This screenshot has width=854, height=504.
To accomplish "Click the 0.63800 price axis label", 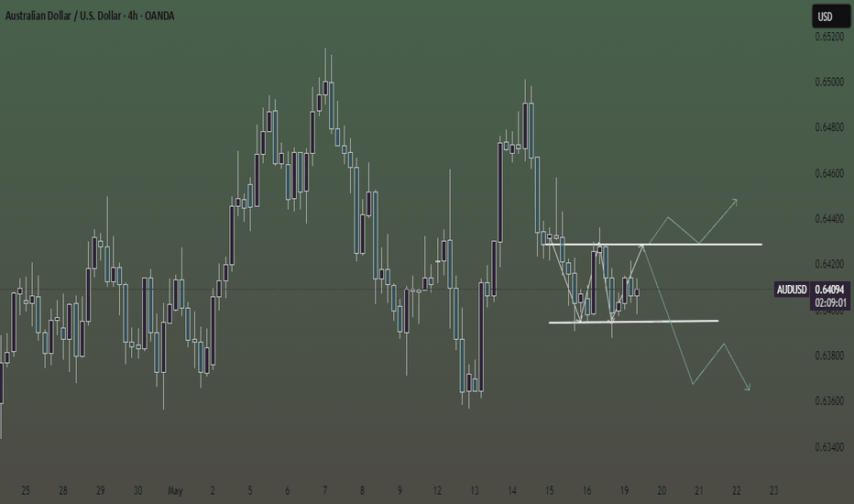I will [x=829, y=356].
